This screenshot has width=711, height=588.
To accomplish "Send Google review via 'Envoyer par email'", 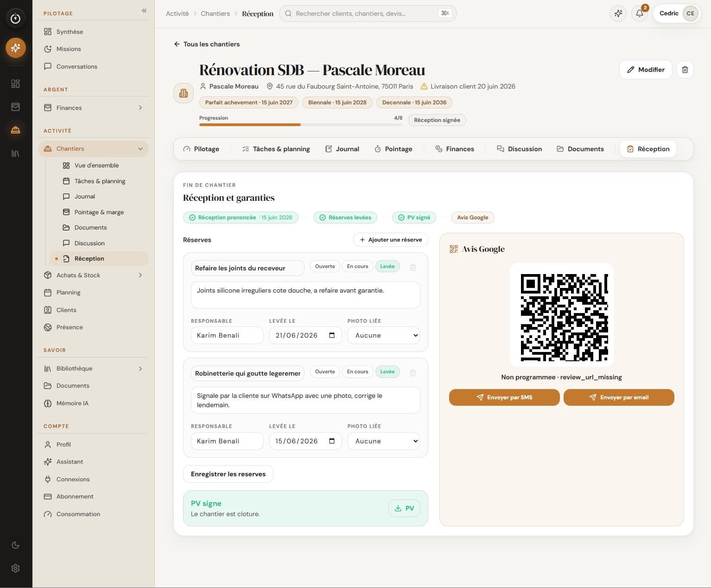I will 619,397.
